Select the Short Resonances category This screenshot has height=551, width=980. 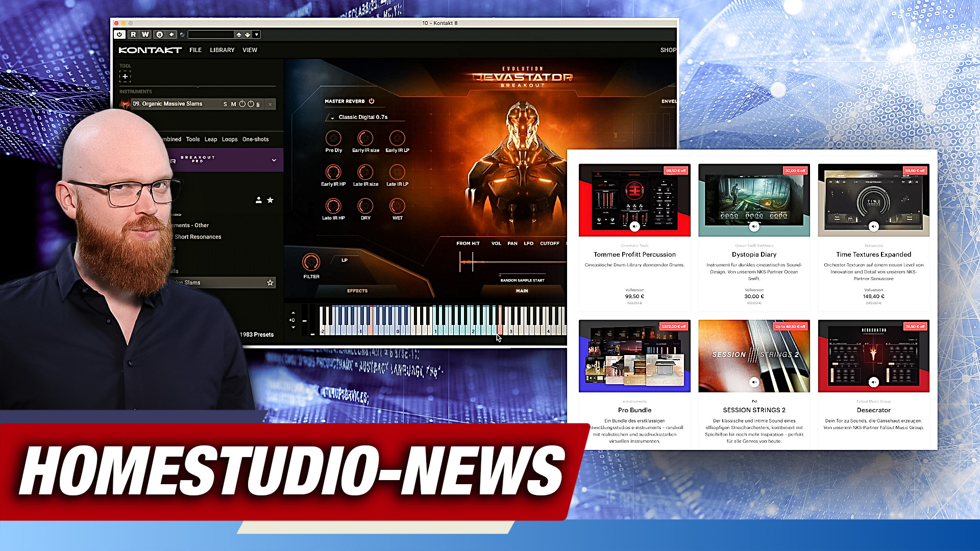(198, 237)
